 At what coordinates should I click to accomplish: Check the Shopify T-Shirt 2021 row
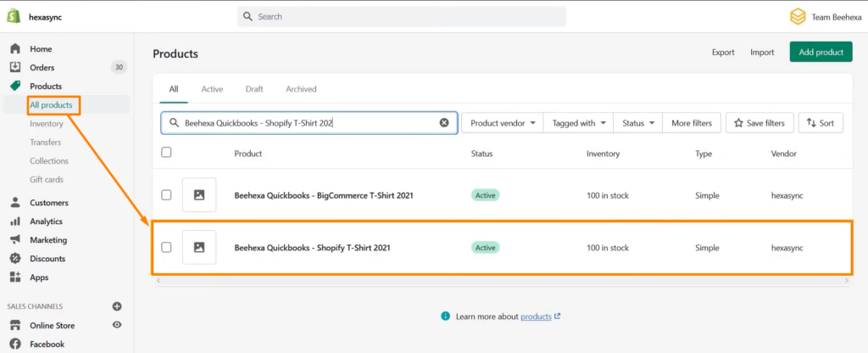[166, 248]
